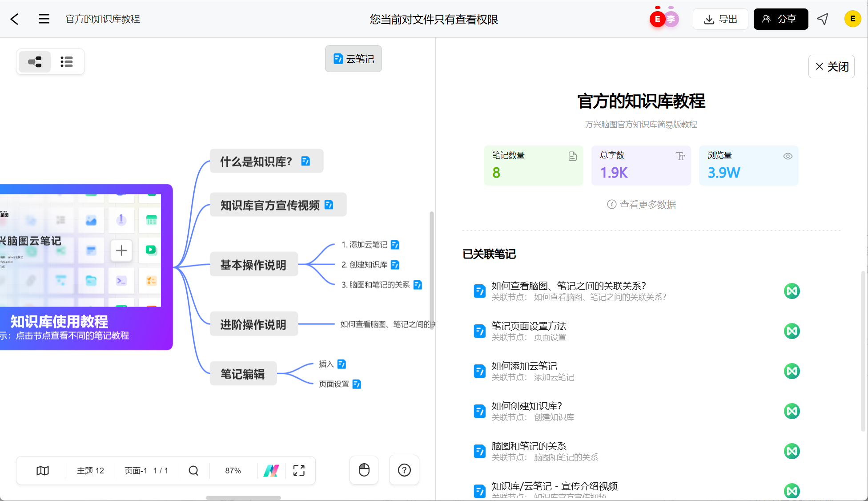The width and height of the screenshot is (868, 501).
Task: Click the colorful theme style icon
Action: click(x=271, y=470)
